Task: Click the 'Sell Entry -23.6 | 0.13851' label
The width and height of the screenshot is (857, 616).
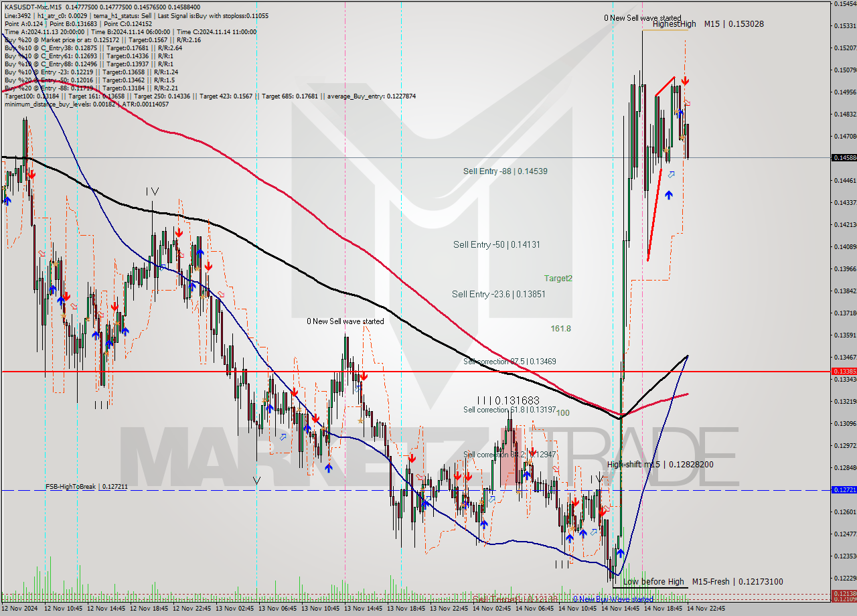Action: [x=499, y=294]
